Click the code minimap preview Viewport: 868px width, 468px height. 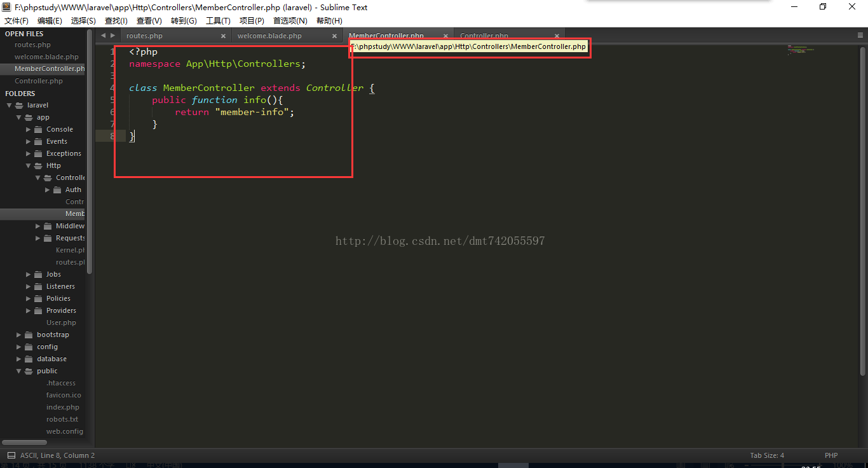click(801, 50)
